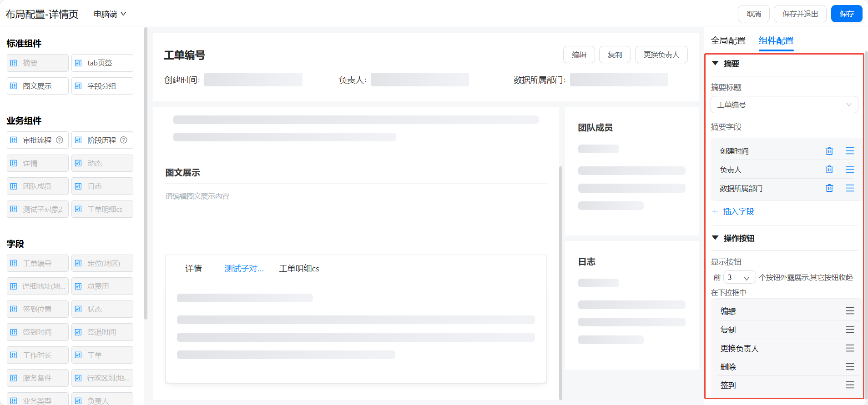
Task: Click the 详情 business component
Action: (38, 163)
